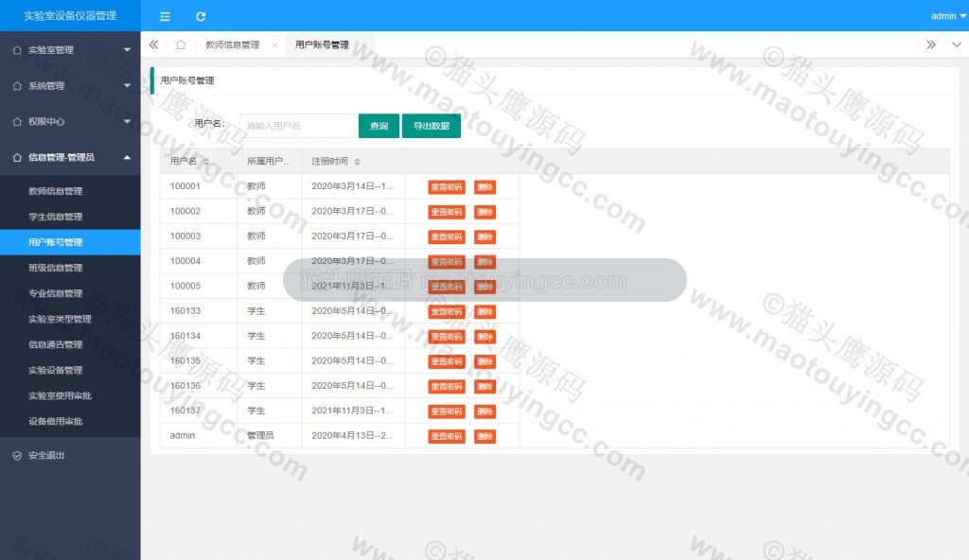The width and height of the screenshot is (969, 560).
Task: Delete user 100002
Action: pos(485,212)
